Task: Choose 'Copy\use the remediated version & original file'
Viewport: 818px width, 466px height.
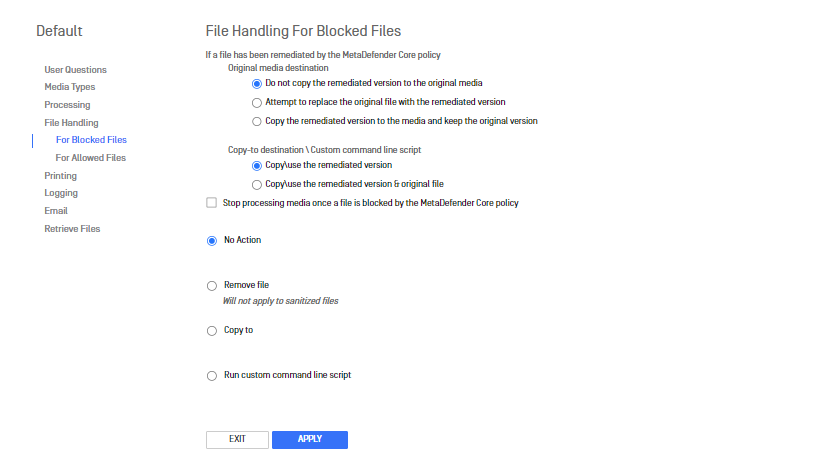Action: click(257, 184)
